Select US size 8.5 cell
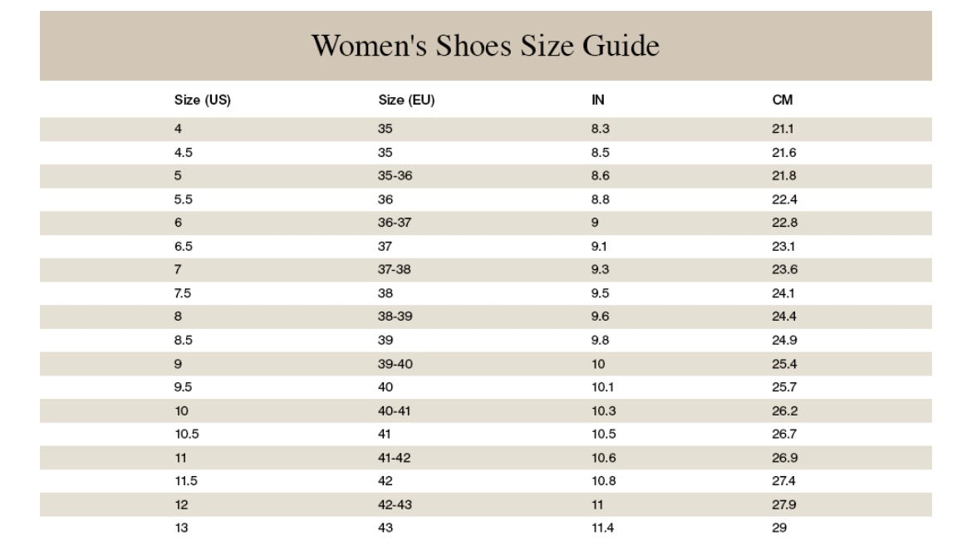The width and height of the screenshot is (972, 560). click(x=184, y=340)
